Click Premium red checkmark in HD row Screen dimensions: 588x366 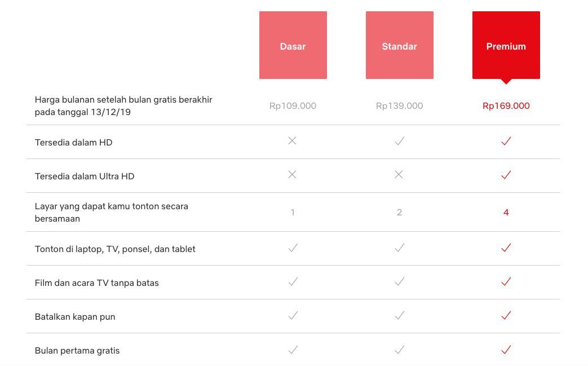coord(506,141)
